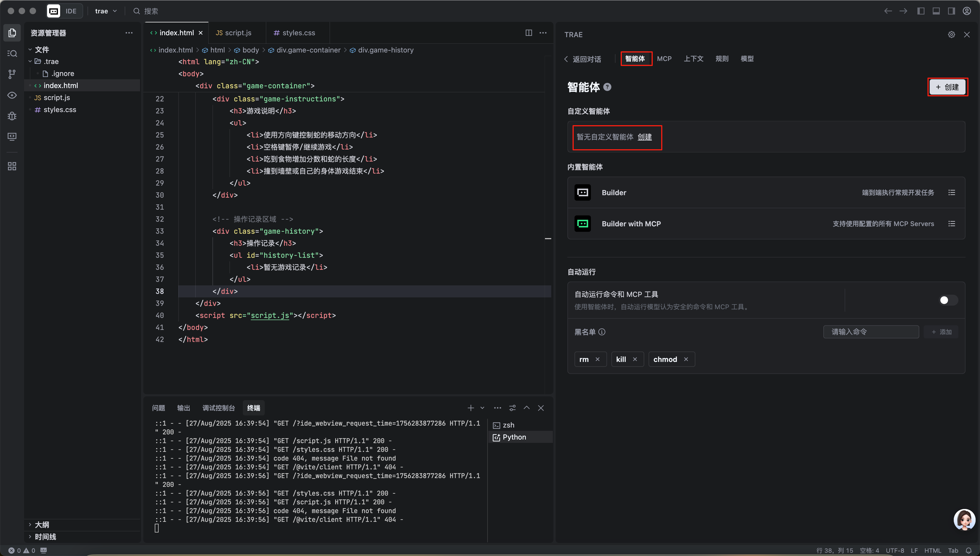Expand the 大纲 section
Viewport: 980px width, 556px height.
point(30,525)
